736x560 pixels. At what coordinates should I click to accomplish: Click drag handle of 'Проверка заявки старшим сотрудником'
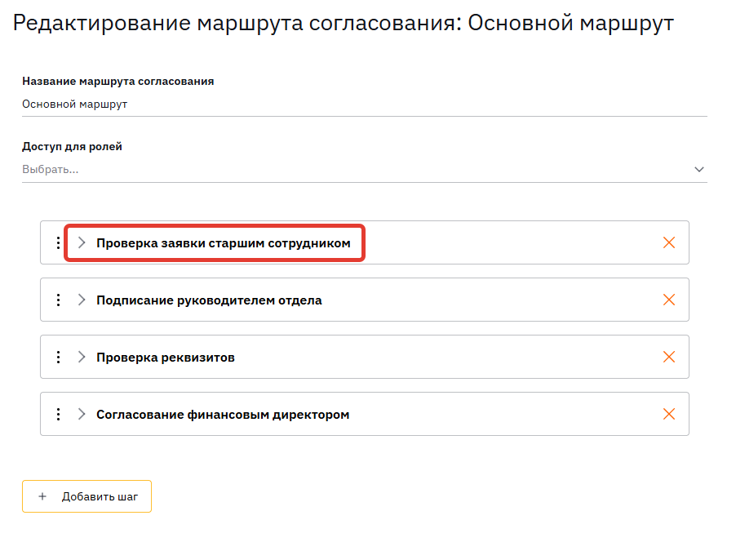(x=58, y=242)
